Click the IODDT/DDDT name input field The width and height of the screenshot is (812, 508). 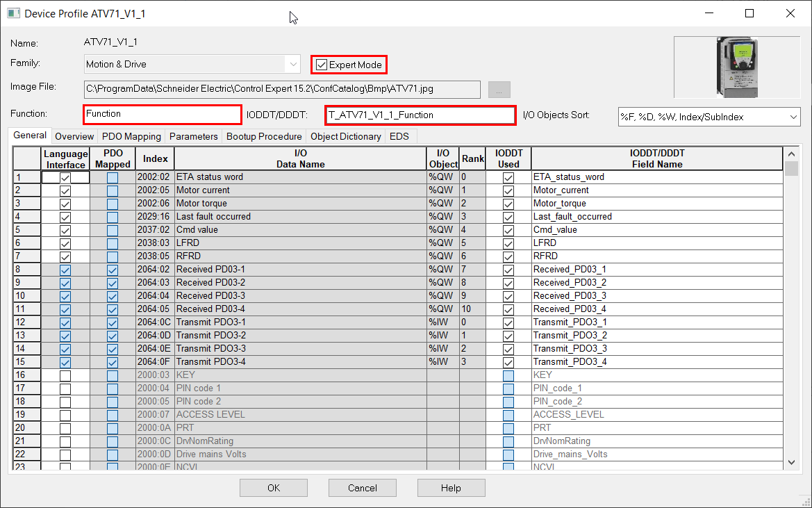420,115
